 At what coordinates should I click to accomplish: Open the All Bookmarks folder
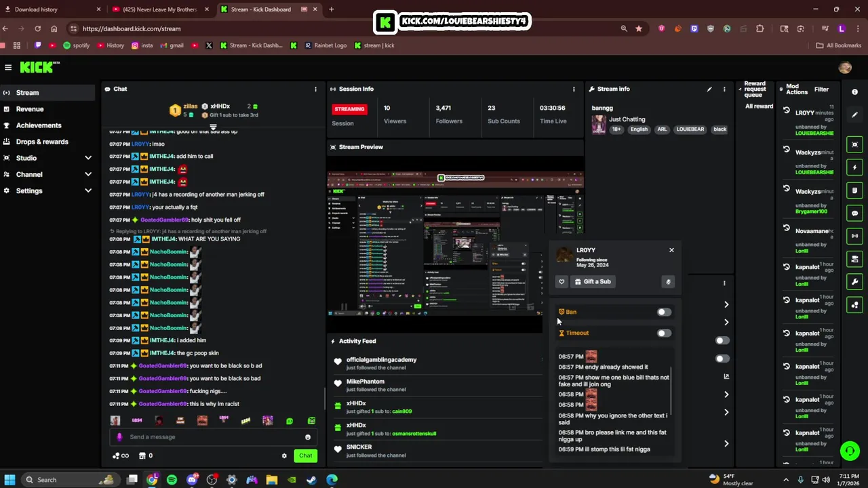tap(839, 45)
